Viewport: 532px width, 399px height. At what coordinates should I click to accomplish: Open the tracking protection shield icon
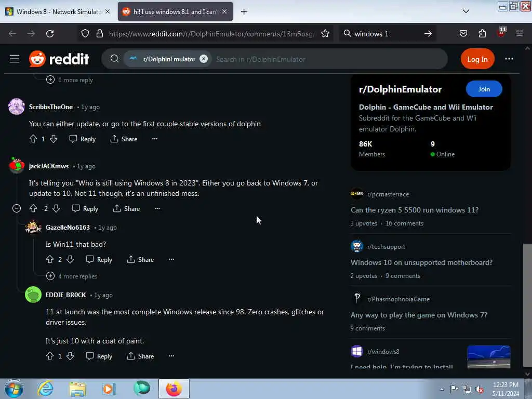pos(85,34)
